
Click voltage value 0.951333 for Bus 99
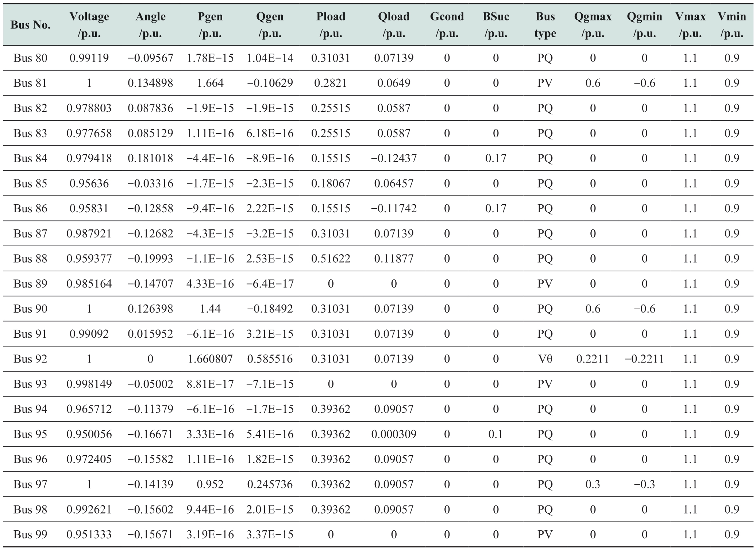pyautogui.click(x=89, y=535)
